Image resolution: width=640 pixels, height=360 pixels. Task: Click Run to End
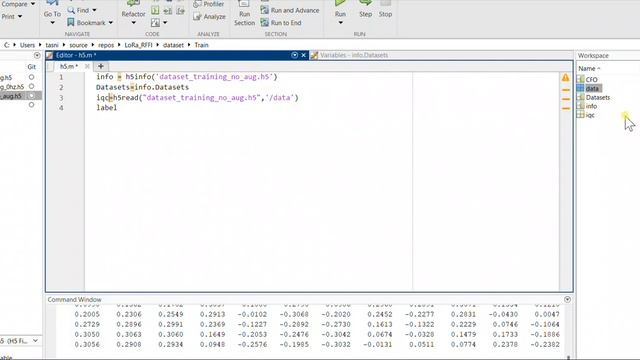pyautogui.click(x=281, y=22)
